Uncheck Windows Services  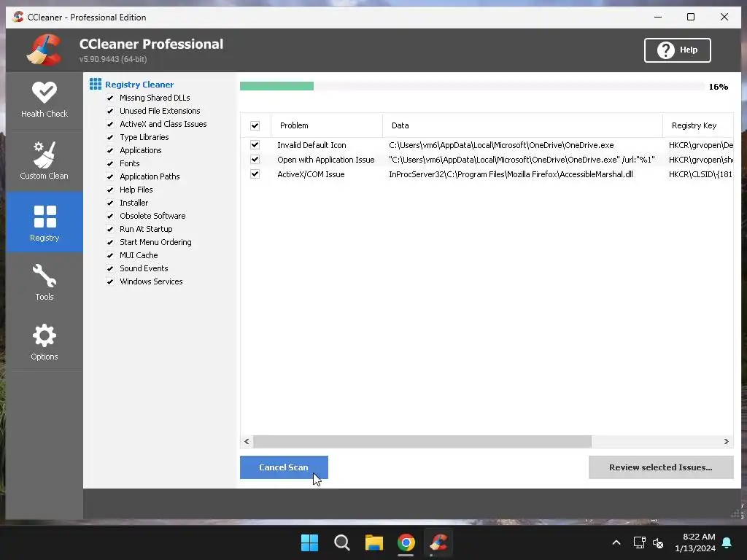110,281
